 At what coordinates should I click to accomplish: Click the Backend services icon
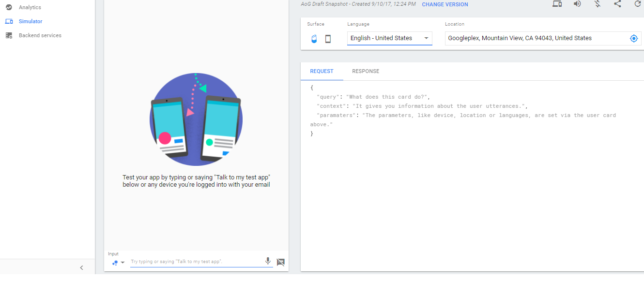tap(9, 35)
